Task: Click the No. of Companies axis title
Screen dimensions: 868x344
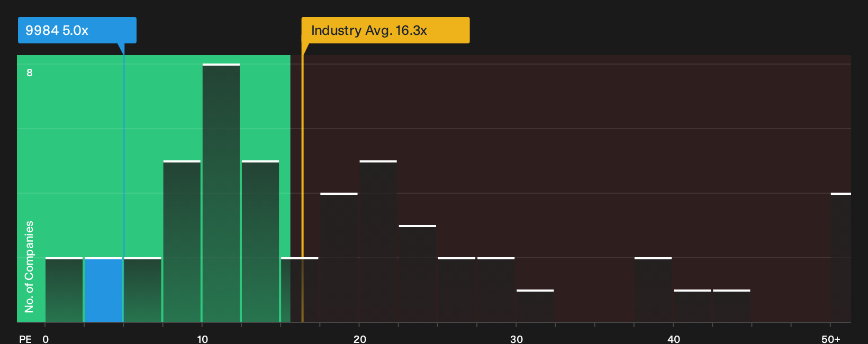Action: tap(29, 266)
